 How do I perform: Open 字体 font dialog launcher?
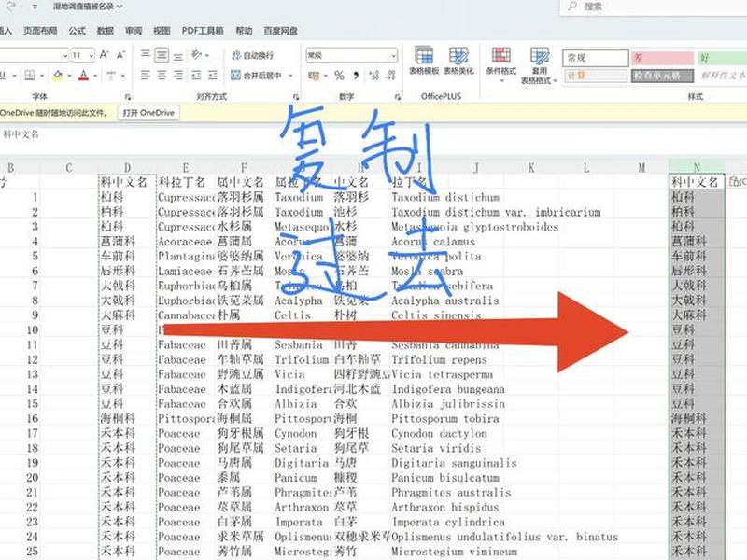[128, 97]
